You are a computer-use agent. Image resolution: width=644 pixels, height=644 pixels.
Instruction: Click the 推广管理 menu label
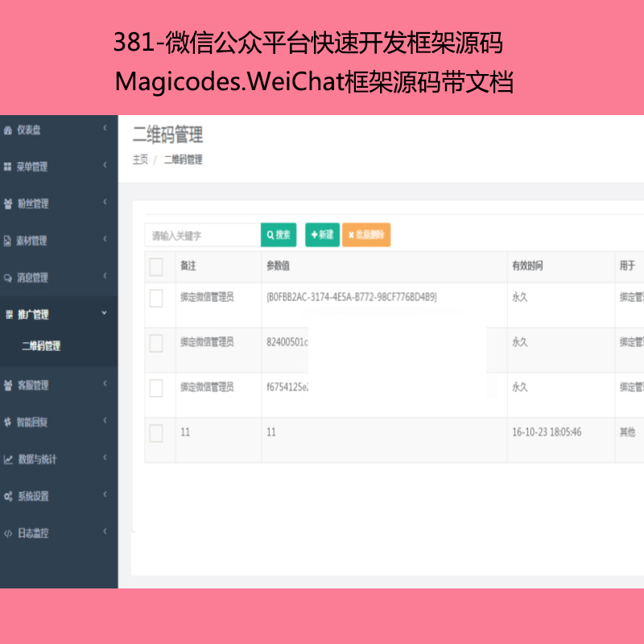(33, 315)
